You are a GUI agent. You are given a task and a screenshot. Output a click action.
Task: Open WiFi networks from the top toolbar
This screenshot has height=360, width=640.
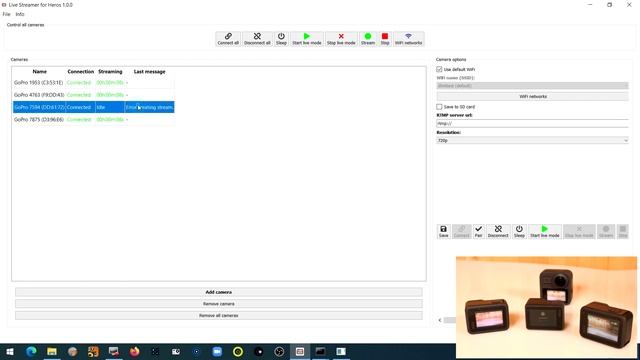(409, 39)
